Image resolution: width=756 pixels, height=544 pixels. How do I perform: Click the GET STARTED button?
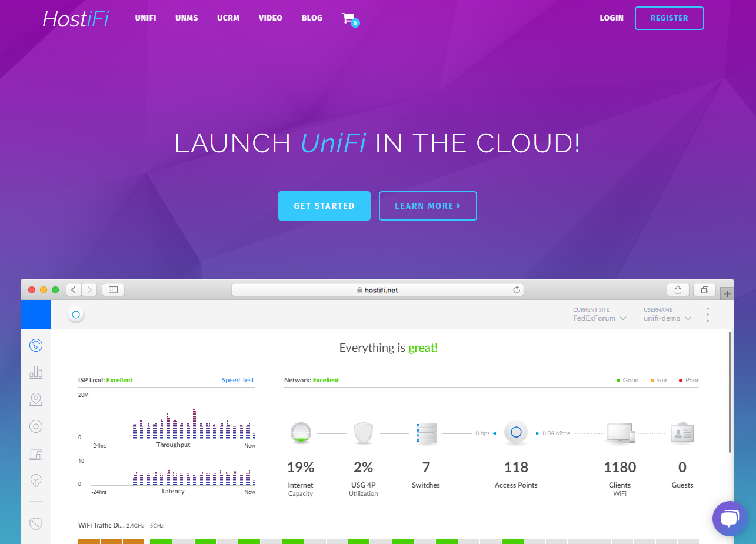pyautogui.click(x=324, y=206)
